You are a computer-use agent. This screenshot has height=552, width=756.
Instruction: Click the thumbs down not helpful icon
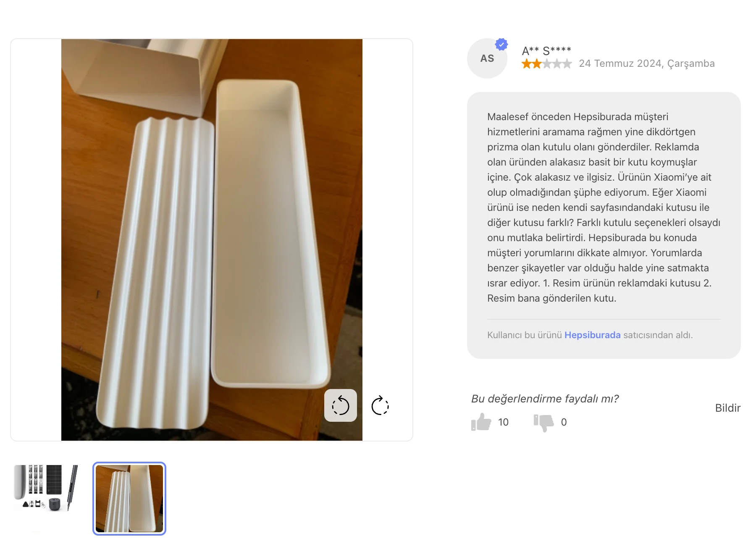pos(544,423)
